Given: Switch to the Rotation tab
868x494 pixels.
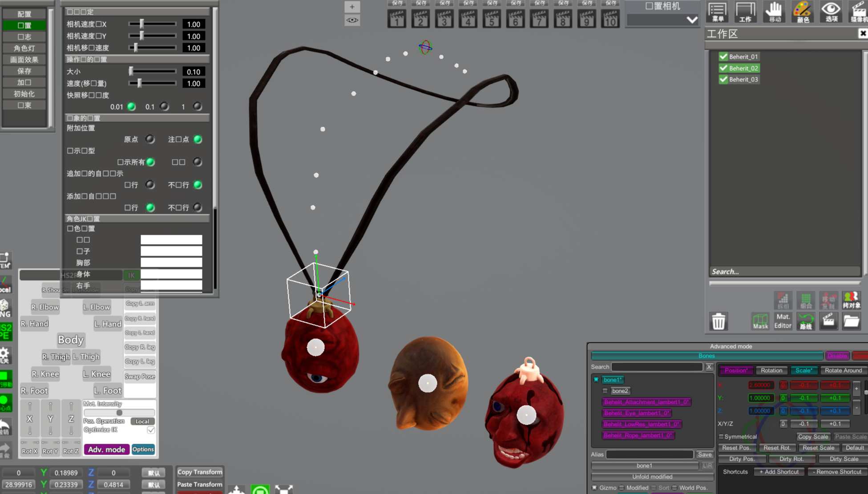Looking at the screenshot, I should (771, 370).
